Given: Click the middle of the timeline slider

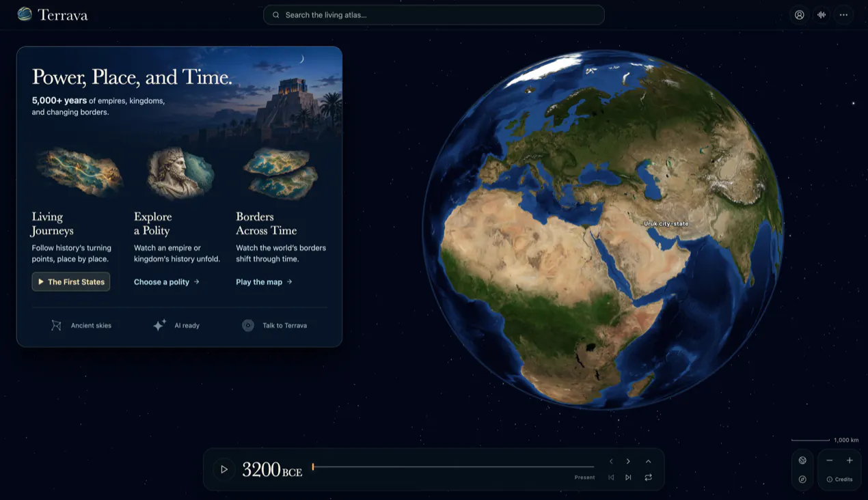Looking at the screenshot, I should [453, 467].
